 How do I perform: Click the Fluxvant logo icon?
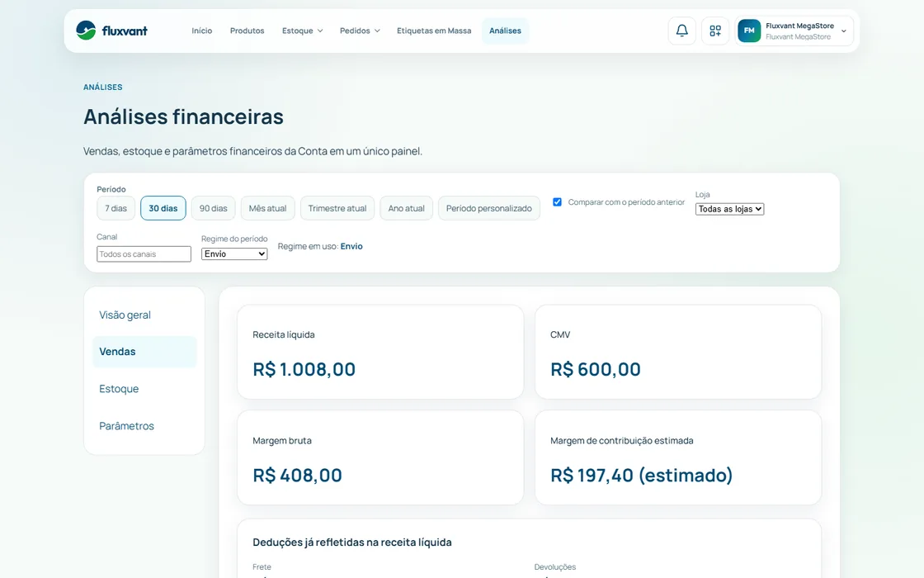coord(86,31)
